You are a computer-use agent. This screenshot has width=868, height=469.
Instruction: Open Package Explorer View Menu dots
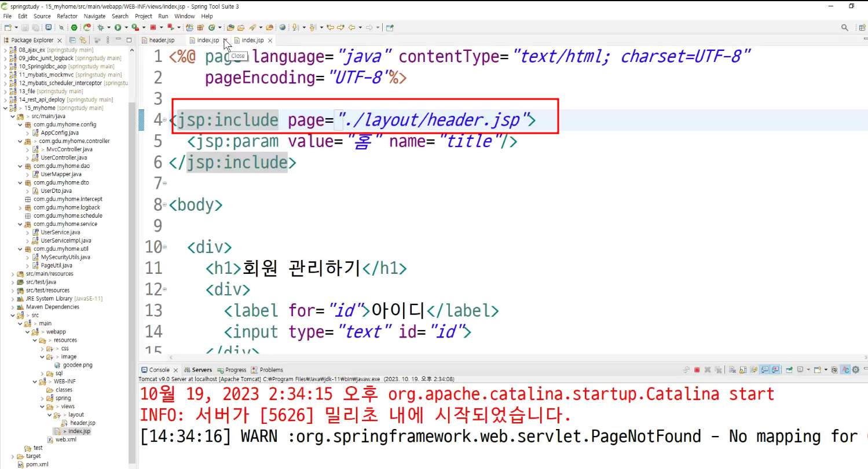pyautogui.click(x=107, y=40)
